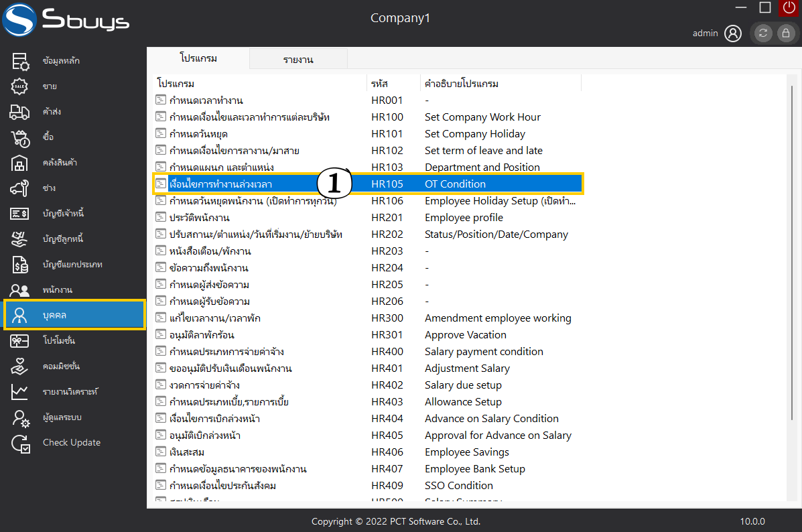Open the คลังสินค้า (warehouse) icon
The width and height of the screenshot is (802, 532).
tap(20, 163)
